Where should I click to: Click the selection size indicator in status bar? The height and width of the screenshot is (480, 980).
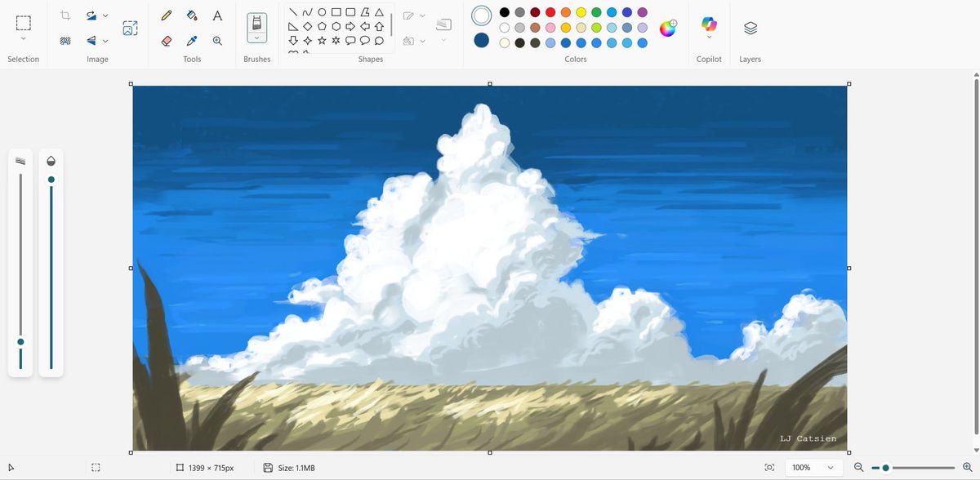click(x=96, y=468)
